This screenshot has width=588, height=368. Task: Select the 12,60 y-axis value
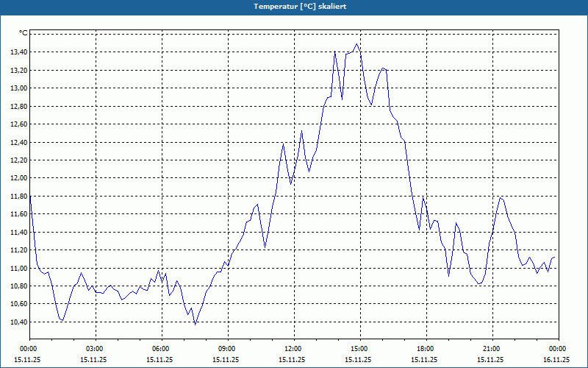click(18, 124)
